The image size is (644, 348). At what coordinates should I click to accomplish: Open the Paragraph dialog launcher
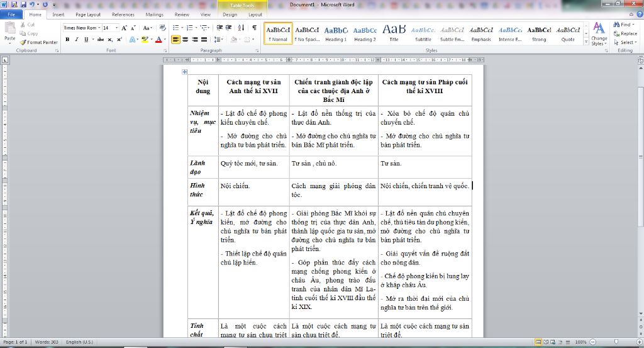[x=257, y=50]
